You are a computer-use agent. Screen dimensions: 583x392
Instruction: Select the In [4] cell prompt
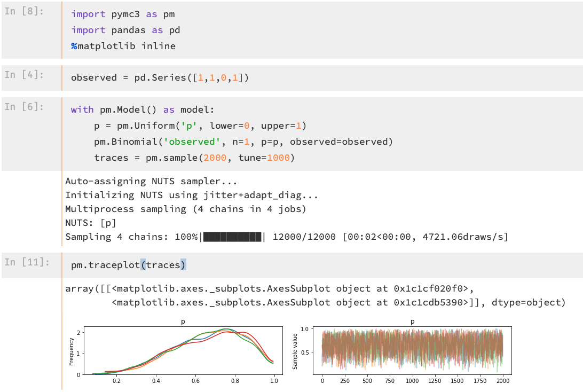tap(24, 75)
